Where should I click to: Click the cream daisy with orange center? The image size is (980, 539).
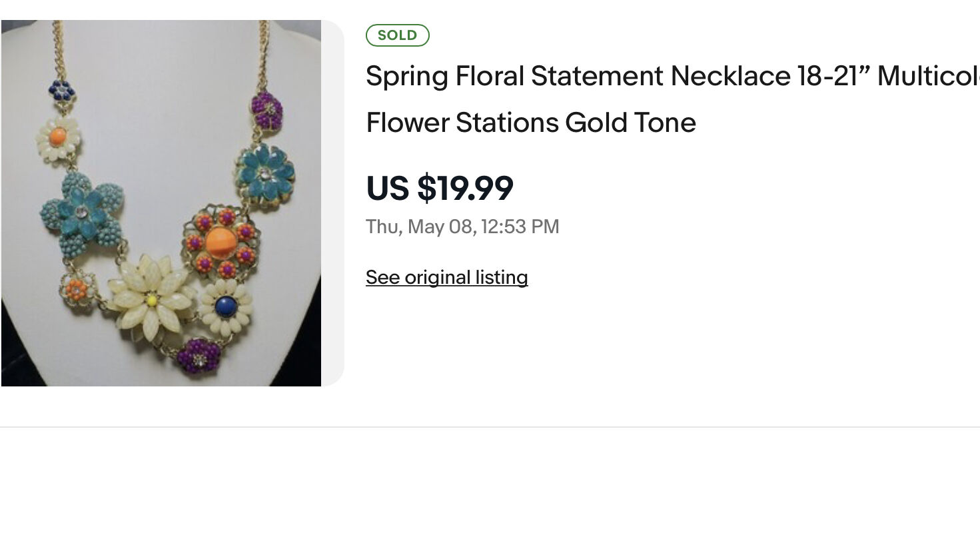click(59, 138)
